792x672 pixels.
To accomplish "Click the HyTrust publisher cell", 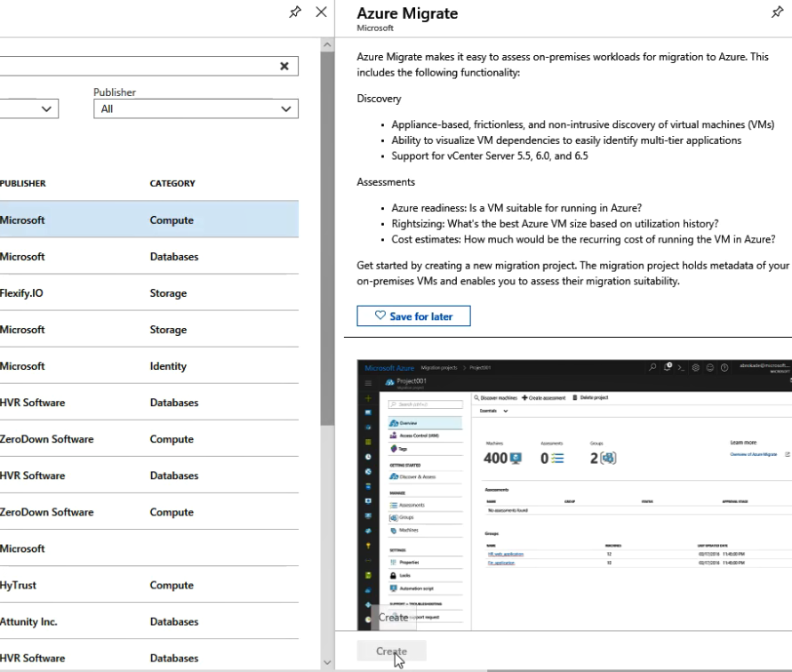I will point(18,585).
